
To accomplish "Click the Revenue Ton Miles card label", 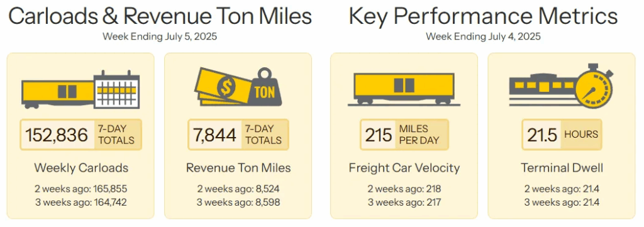I will [x=238, y=168].
